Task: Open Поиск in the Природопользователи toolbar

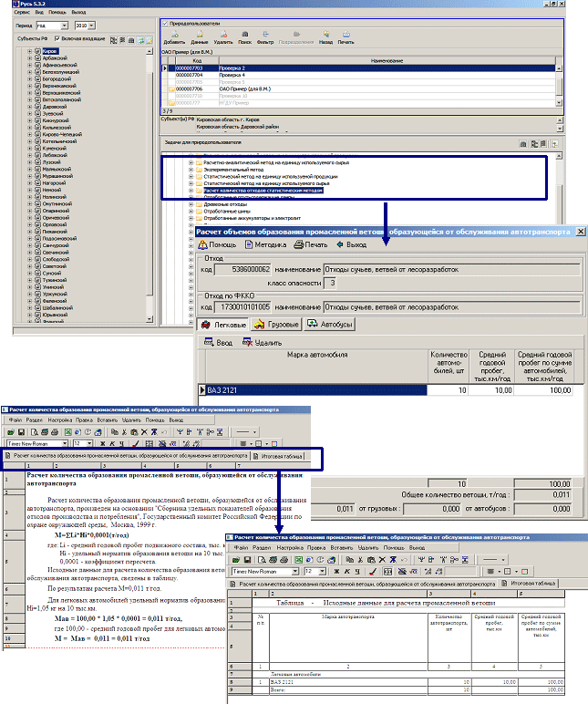Action: (x=245, y=37)
